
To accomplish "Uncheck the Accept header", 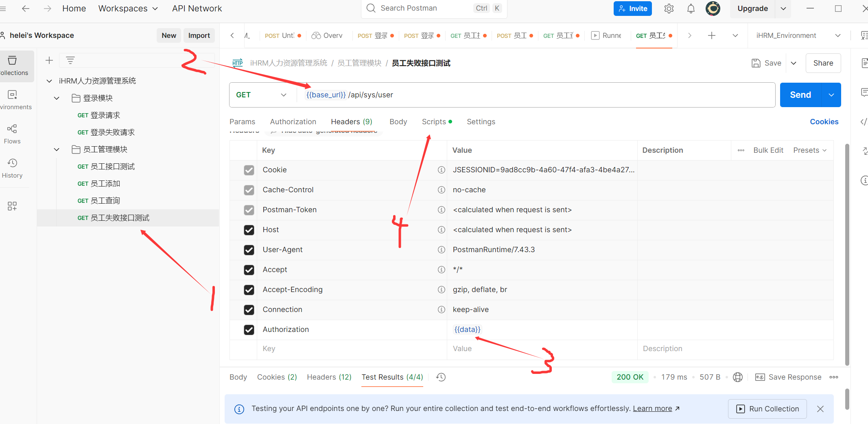I will pyautogui.click(x=249, y=270).
